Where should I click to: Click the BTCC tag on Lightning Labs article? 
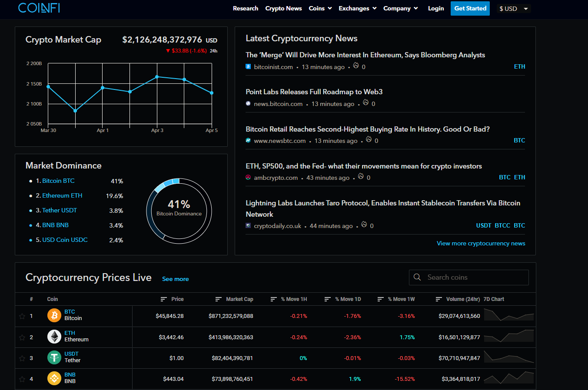click(502, 225)
